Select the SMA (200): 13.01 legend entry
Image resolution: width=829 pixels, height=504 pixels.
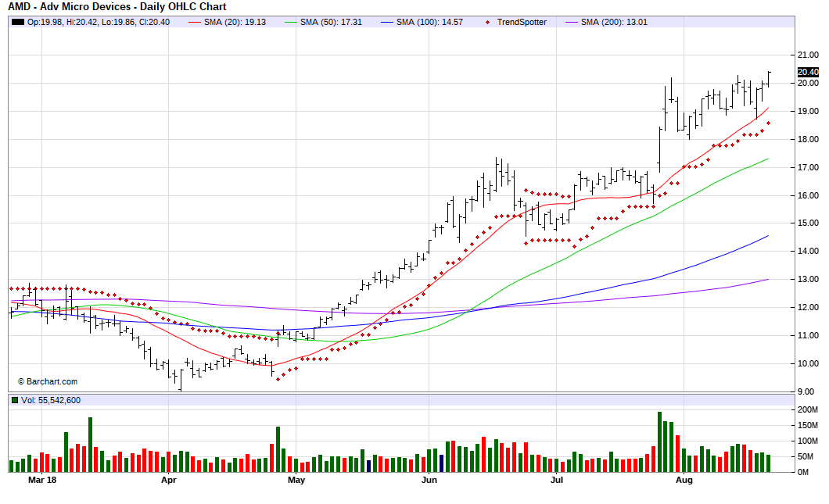606,22
